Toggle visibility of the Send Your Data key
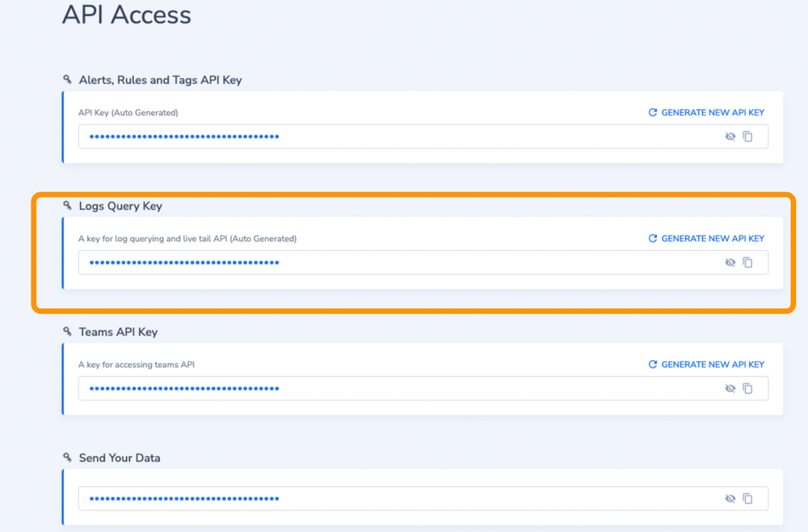 [x=730, y=498]
